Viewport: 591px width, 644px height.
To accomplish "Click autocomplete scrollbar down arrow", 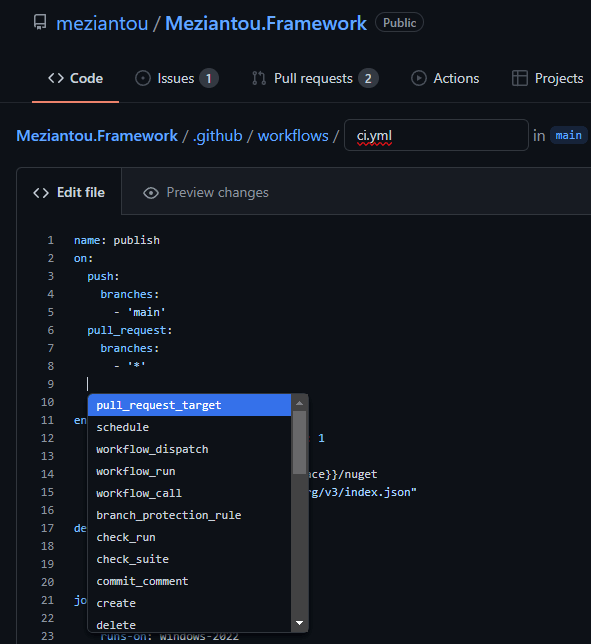I will (299, 623).
